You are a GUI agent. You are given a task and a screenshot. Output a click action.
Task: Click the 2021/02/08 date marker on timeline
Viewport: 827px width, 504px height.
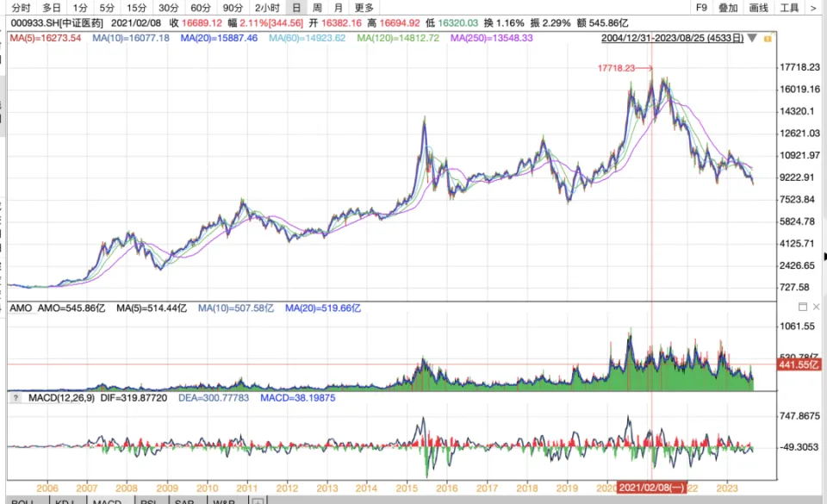[x=652, y=487]
